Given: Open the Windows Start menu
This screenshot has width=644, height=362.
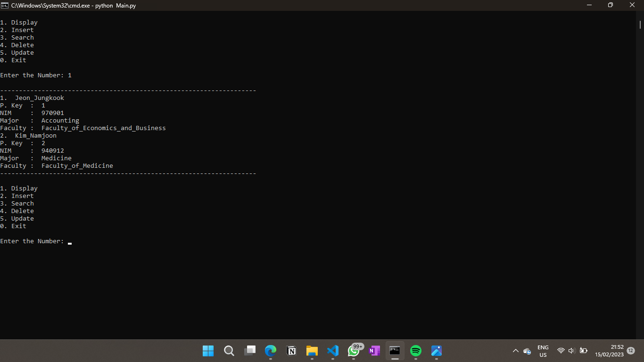Looking at the screenshot, I should point(208,351).
